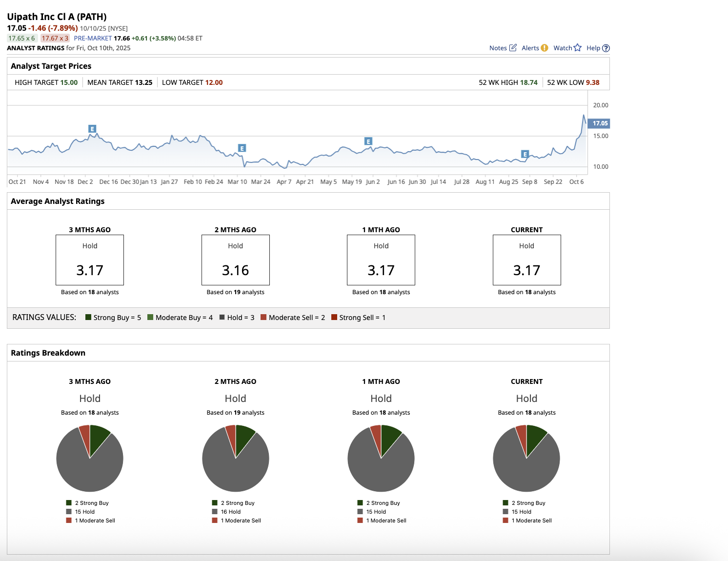Click the CURRENT average rating box showing 3.17
This screenshot has width=728, height=561.
tap(526, 260)
